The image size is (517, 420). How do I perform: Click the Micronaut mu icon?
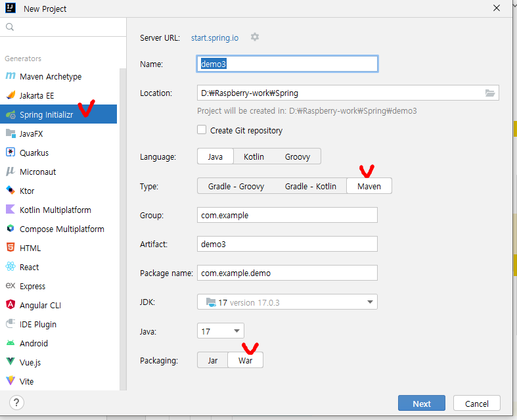tap(11, 172)
